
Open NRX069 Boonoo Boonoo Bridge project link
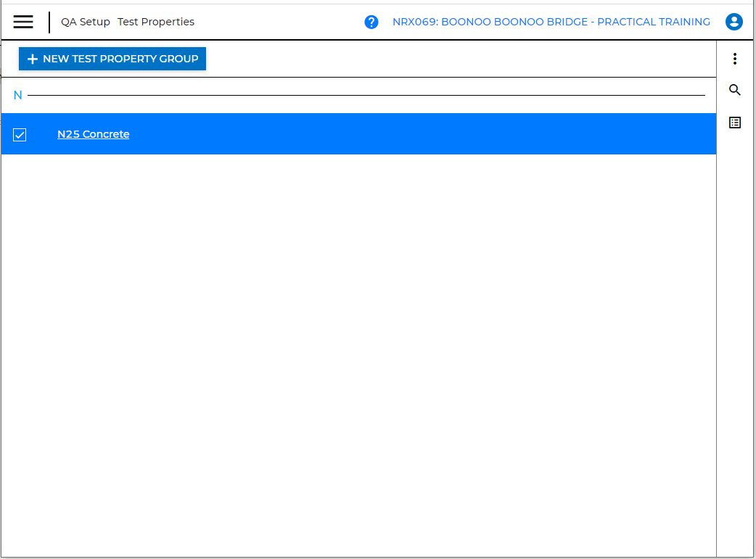point(551,22)
